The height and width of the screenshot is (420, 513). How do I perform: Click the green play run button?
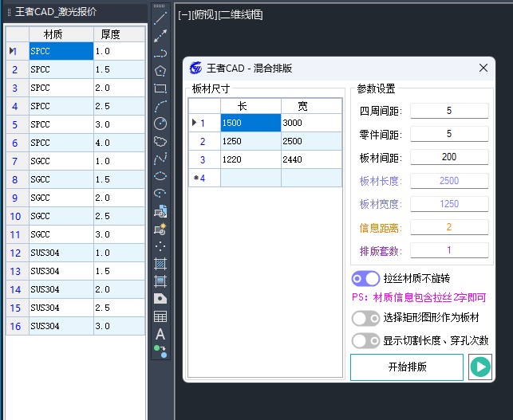point(480,367)
